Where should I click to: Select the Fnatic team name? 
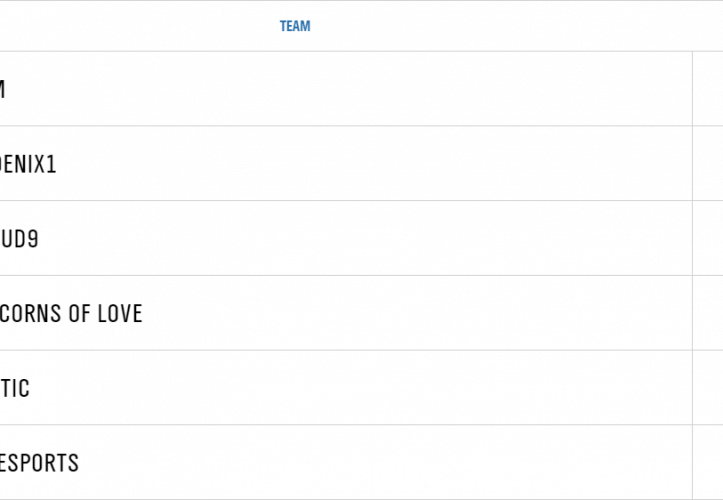15,389
